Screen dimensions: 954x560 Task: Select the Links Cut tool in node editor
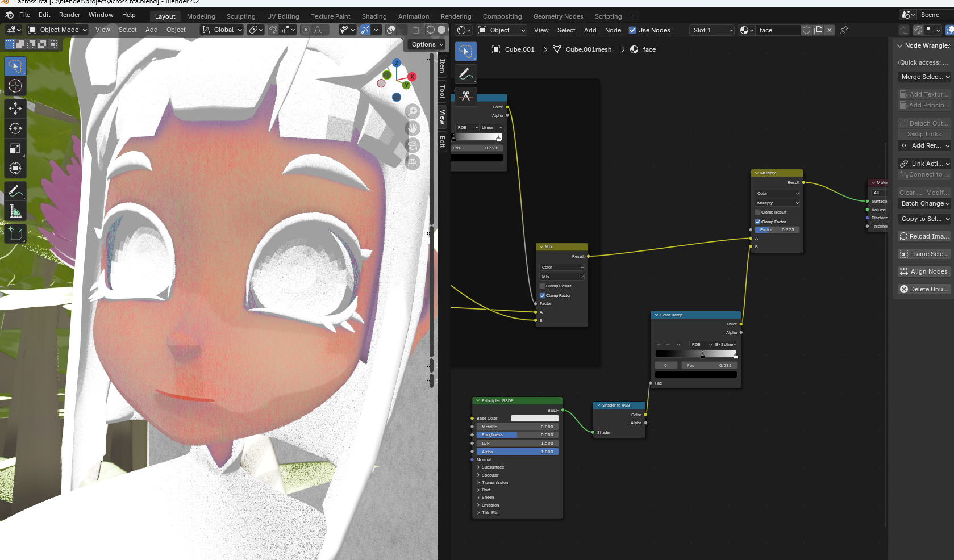coord(466,97)
